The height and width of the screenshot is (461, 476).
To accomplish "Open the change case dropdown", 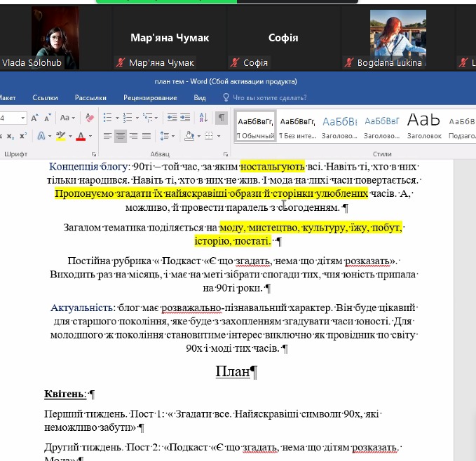I will 67,118.
